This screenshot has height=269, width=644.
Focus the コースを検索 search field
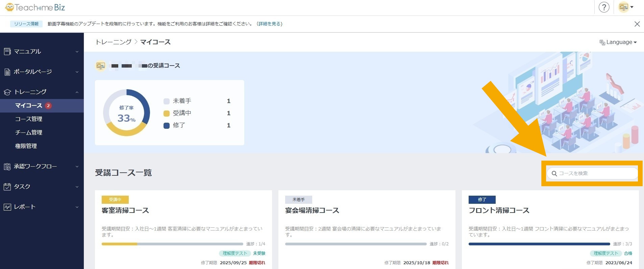[592, 173]
